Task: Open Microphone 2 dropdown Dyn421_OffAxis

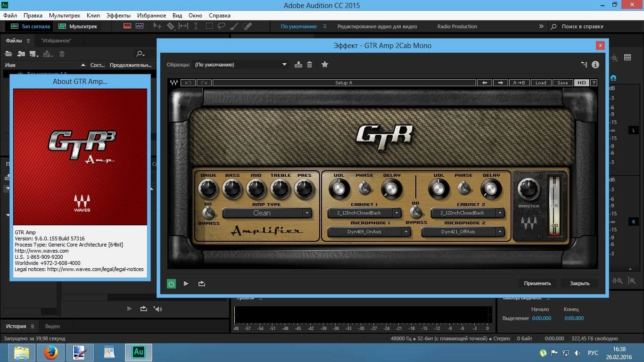Action: tap(463, 232)
